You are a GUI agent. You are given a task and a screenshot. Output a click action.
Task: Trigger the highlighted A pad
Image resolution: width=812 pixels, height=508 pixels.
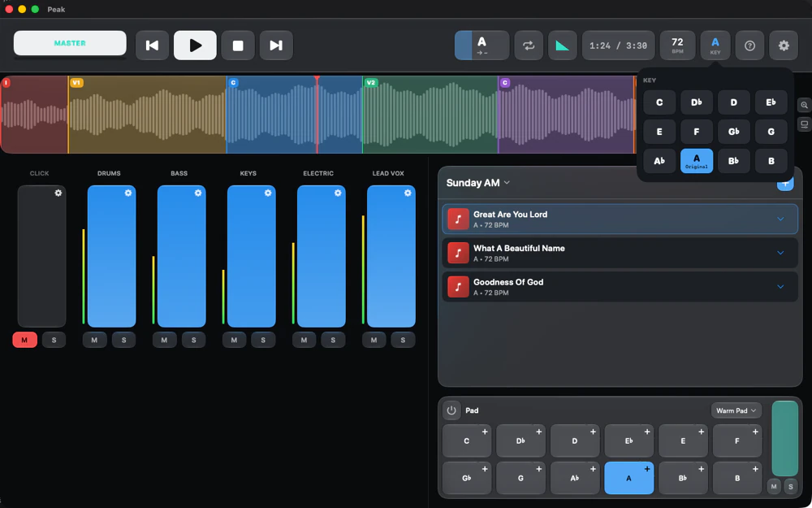[x=628, y=478]
